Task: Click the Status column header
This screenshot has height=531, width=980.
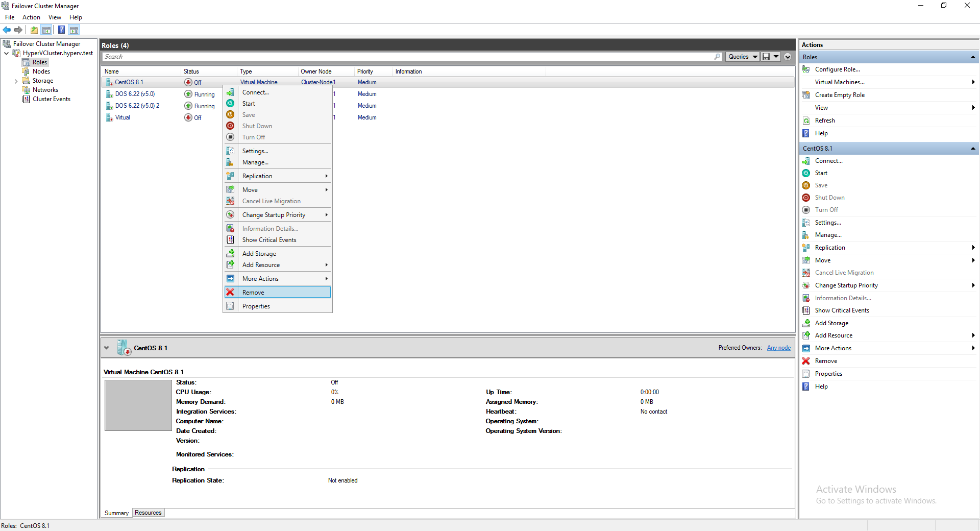Action: [209, 71]
